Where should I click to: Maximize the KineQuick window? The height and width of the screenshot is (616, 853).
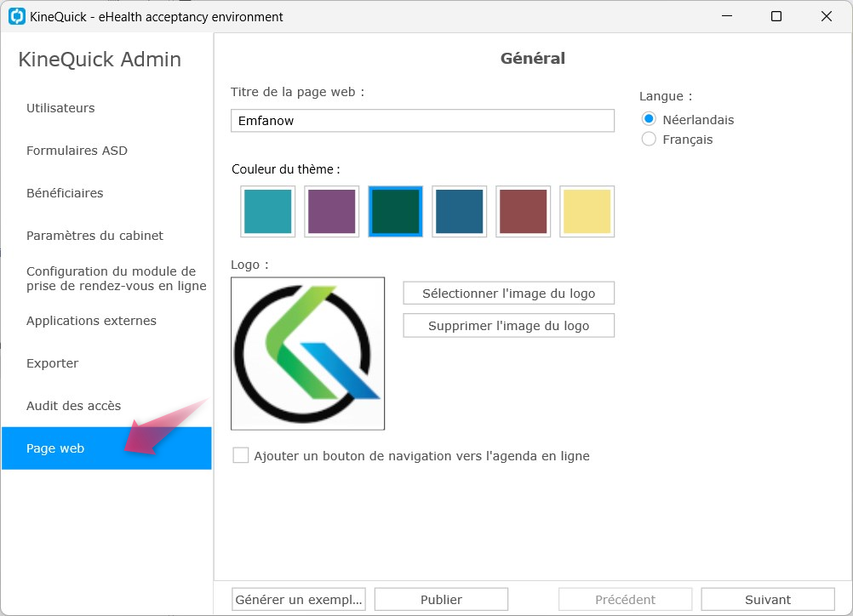(776, 16)
